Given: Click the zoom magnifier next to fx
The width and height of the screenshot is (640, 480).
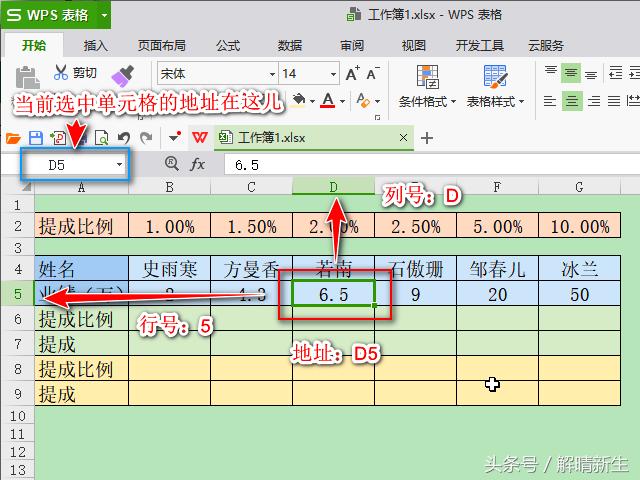Looking at the screenshot, I should click(x=171, y=164).
